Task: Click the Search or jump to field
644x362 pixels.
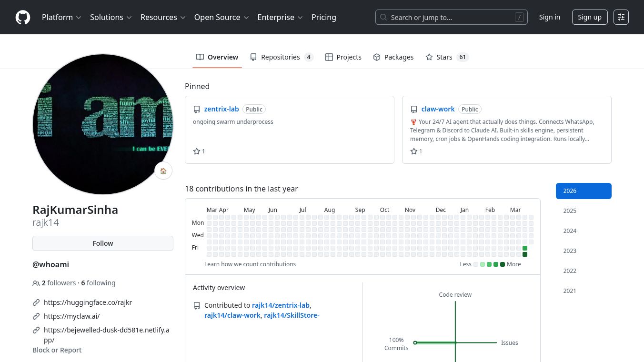Action: click(x=451, y=17)
